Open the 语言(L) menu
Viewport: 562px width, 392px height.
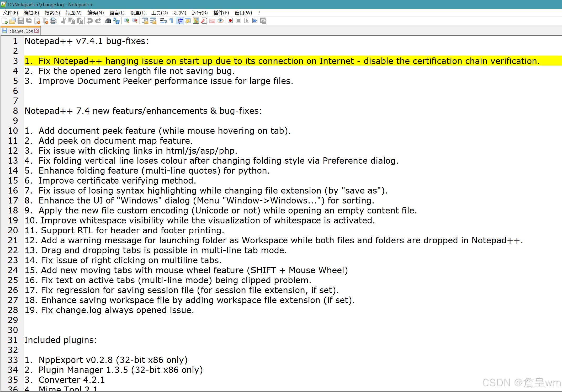[117, 13]
